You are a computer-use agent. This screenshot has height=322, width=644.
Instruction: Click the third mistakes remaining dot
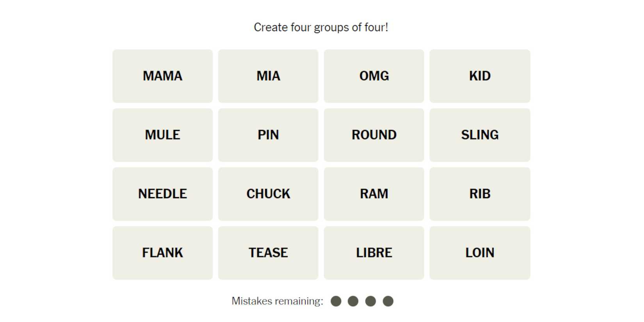click(370, 301)
